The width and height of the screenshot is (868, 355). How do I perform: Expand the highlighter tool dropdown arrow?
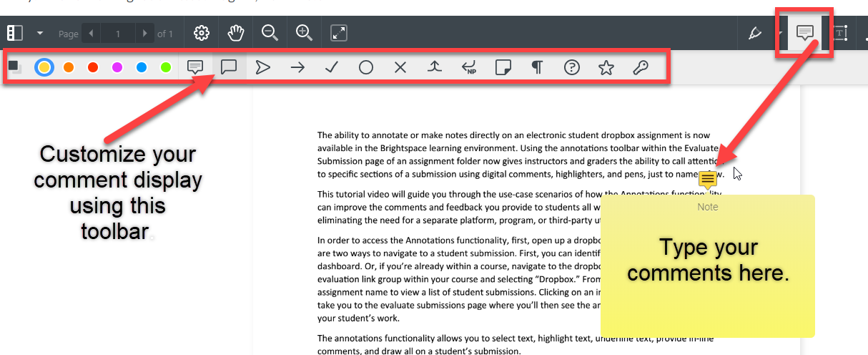[779, 33]
